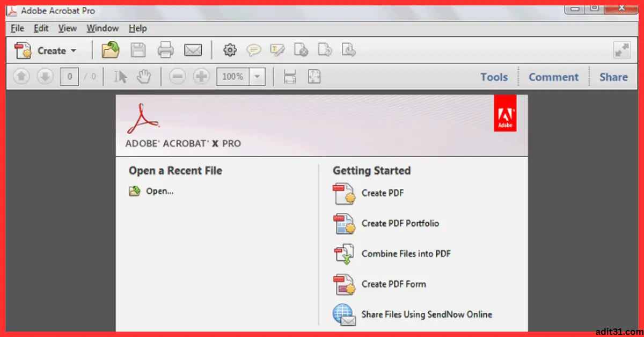Open the sticky note comment tool
Screen dimensions: 644x337
253,50
